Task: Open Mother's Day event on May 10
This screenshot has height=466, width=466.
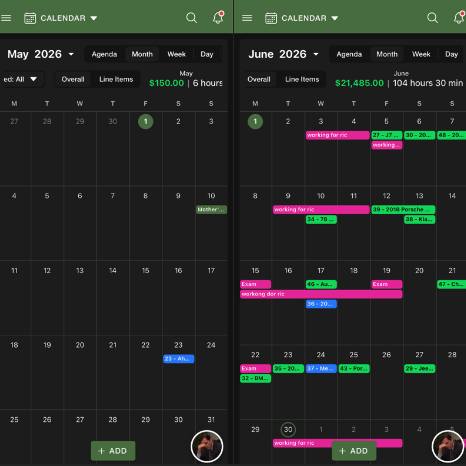Action: coord(211,209)
